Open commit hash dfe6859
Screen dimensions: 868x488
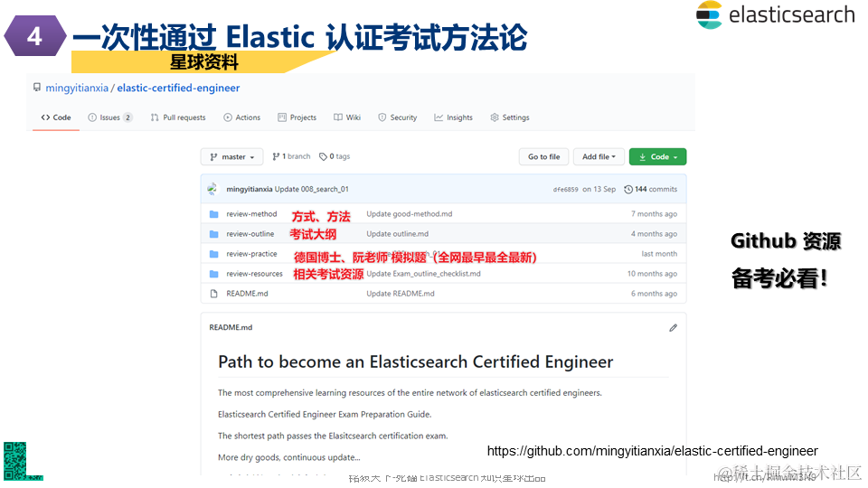point(565,189)
